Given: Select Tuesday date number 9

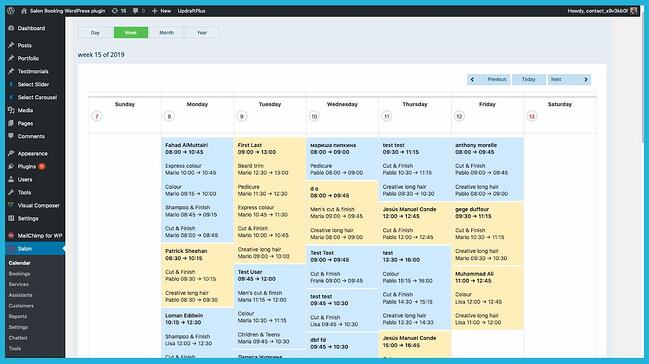Looking at the screenshot, I should point(242,116).
